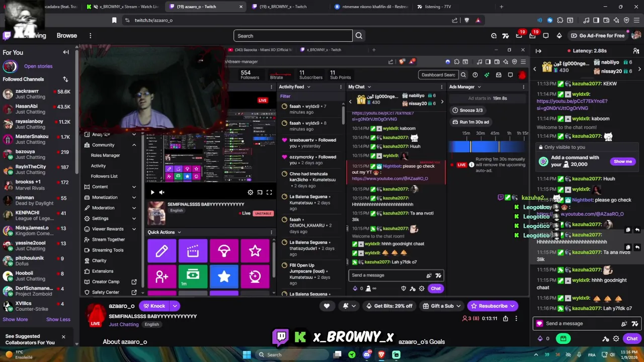Screen dimensions: 644x362
Task: Open chat settings gear icon
Action: tap(616, 338)
